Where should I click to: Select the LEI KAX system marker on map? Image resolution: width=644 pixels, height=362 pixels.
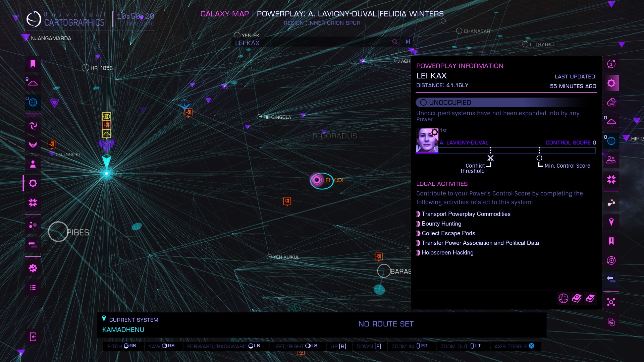tap(317, 180)
